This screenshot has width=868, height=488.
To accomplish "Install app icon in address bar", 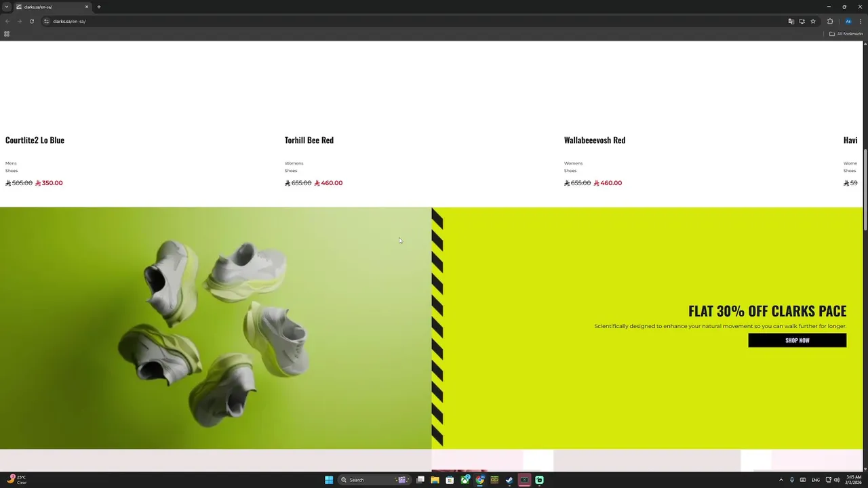I will (x=802, y=21).
